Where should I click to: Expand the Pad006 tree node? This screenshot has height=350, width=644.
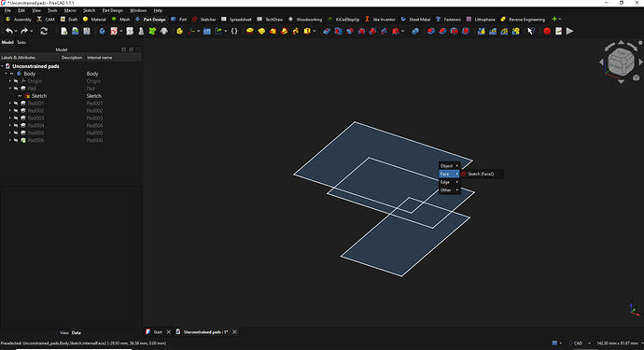pos(10,140)
